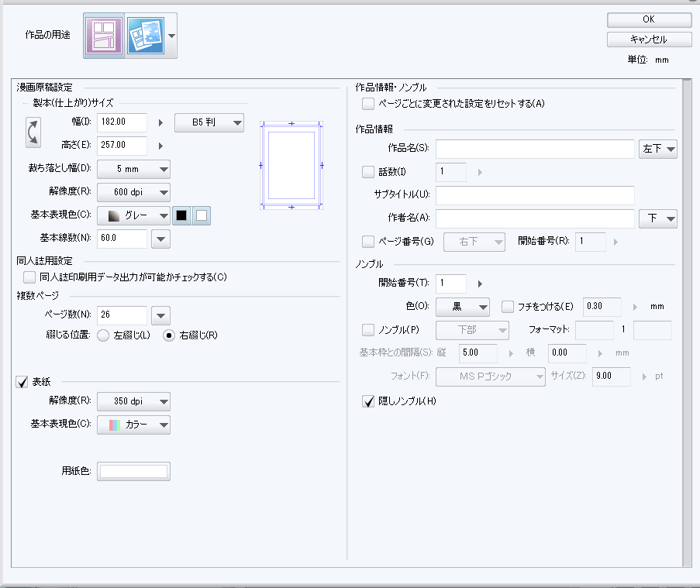Viewport: 700px width, 588px height.
Task: Click the サブタイトル(U) text field
Action: coord(535,195)
